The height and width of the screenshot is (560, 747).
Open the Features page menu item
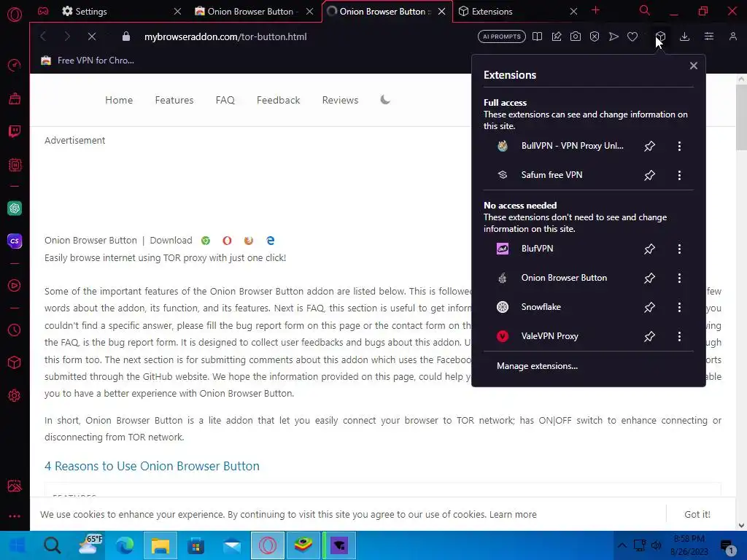pos(174,100)
